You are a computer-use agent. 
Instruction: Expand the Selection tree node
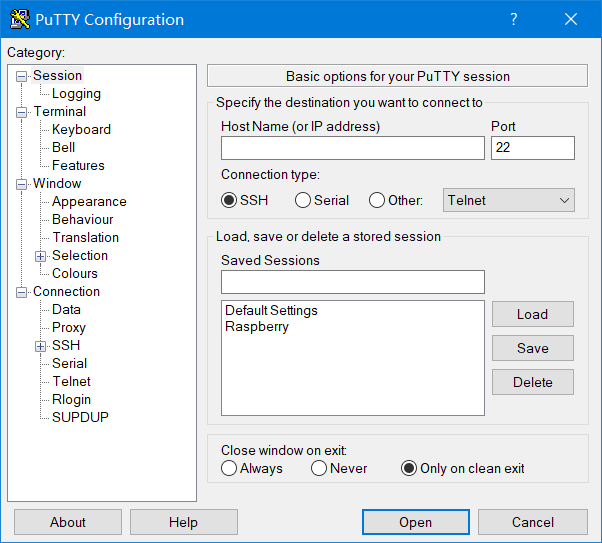click(x=40, y=257)
